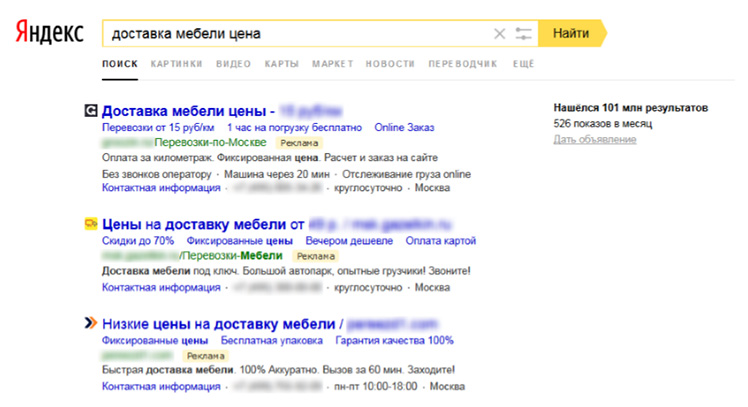Switch to the Картинки tab
Image resolution: width=748 pixels, height=407 pixels.
177,64
